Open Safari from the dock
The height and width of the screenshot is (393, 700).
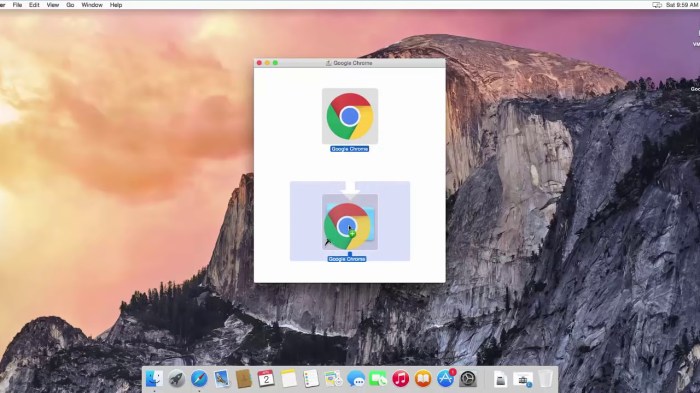[199, 379]
